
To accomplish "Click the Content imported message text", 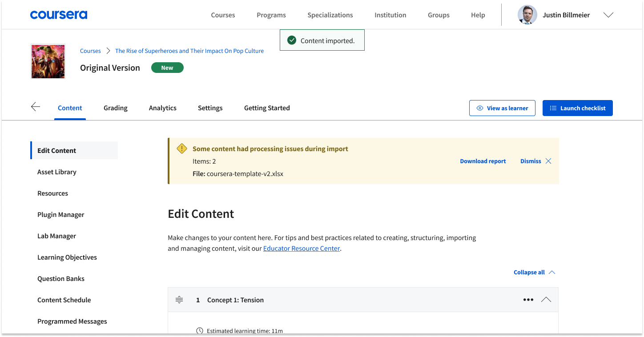I will pos(328,41).
